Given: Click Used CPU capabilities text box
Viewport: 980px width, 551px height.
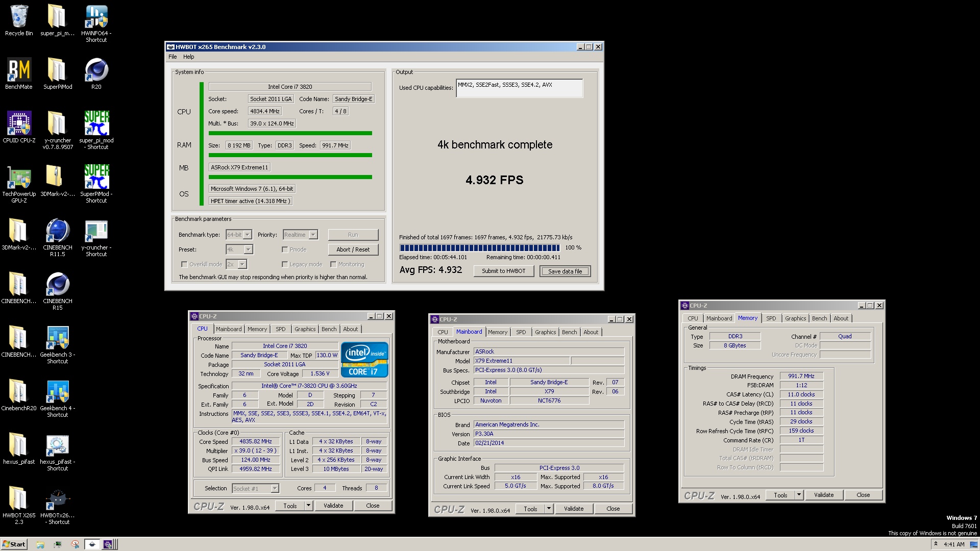Looking at the screenshot, I should tap(519, 88).
